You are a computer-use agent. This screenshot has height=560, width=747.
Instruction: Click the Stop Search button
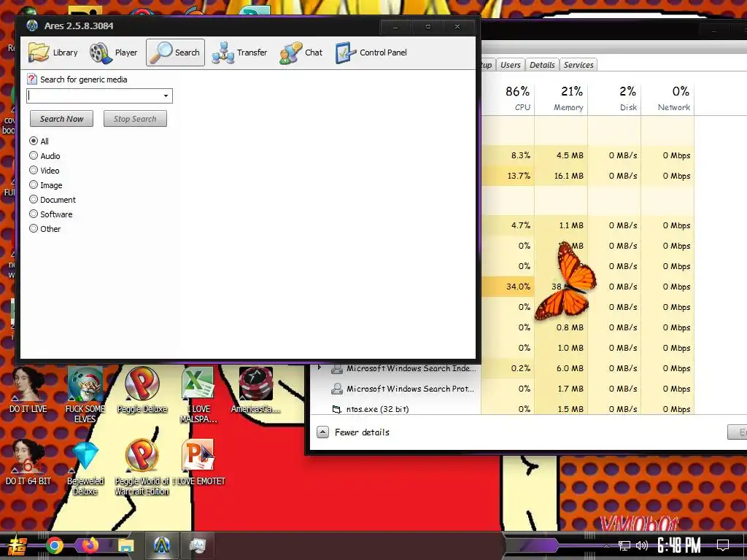(x=135, y=119)
